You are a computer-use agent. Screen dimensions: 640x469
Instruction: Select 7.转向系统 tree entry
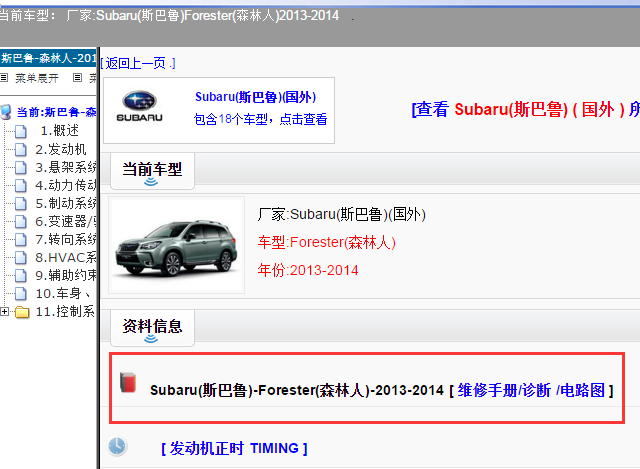tap(66, 239)
